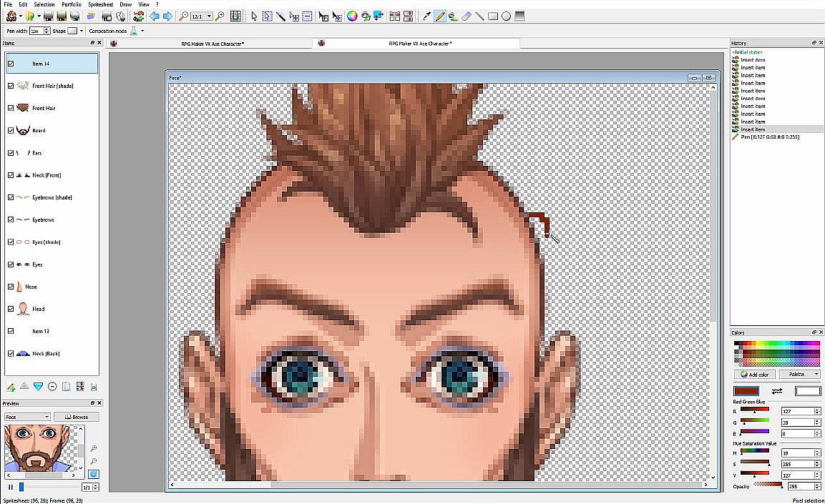Select the Ellipse shape tool
Viewport: 825px width, 504px height.
pos(506,16)
